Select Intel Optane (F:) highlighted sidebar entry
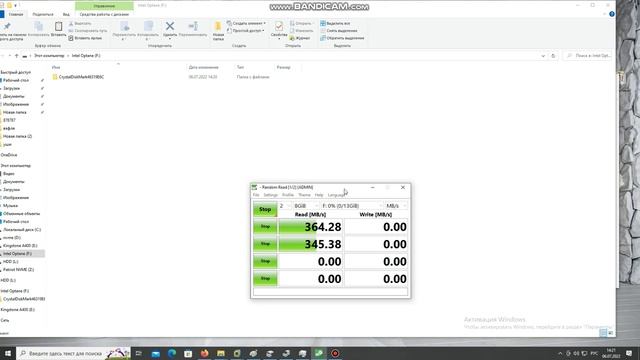640x360 pixels. [22, 254]
